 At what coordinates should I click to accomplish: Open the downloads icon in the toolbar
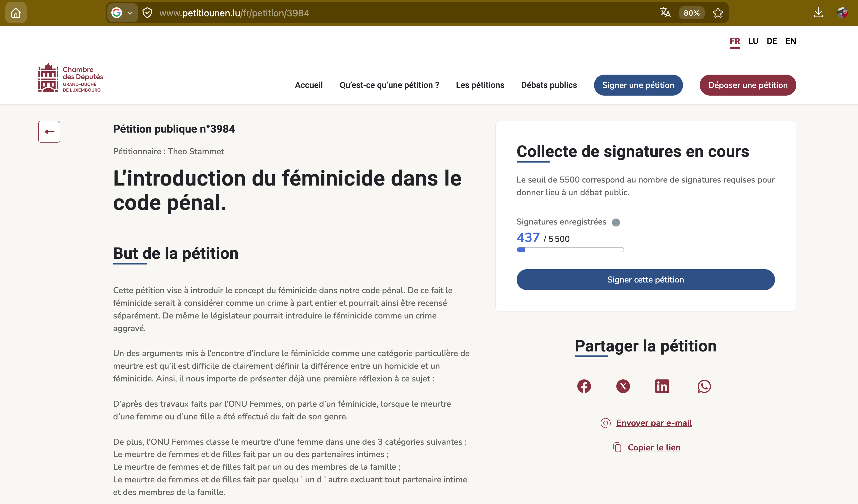coord(818,13)
